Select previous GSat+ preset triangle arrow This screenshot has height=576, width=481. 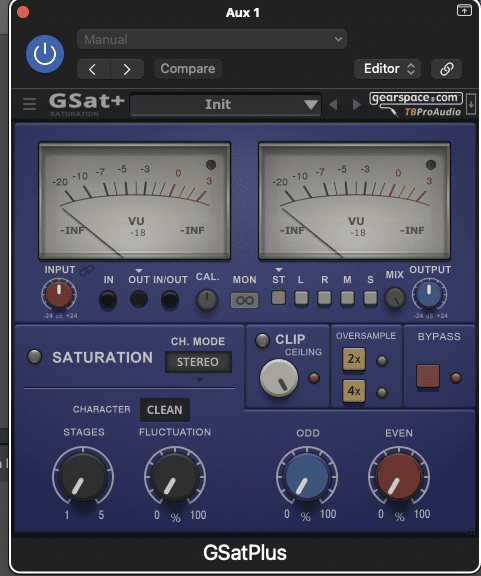click(x=333, y=105)
